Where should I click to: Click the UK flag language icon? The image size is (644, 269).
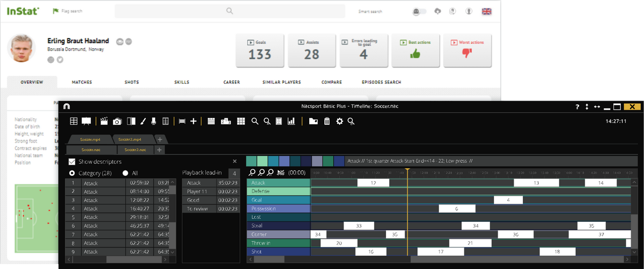pyautogui.click(x=487, y=11)
